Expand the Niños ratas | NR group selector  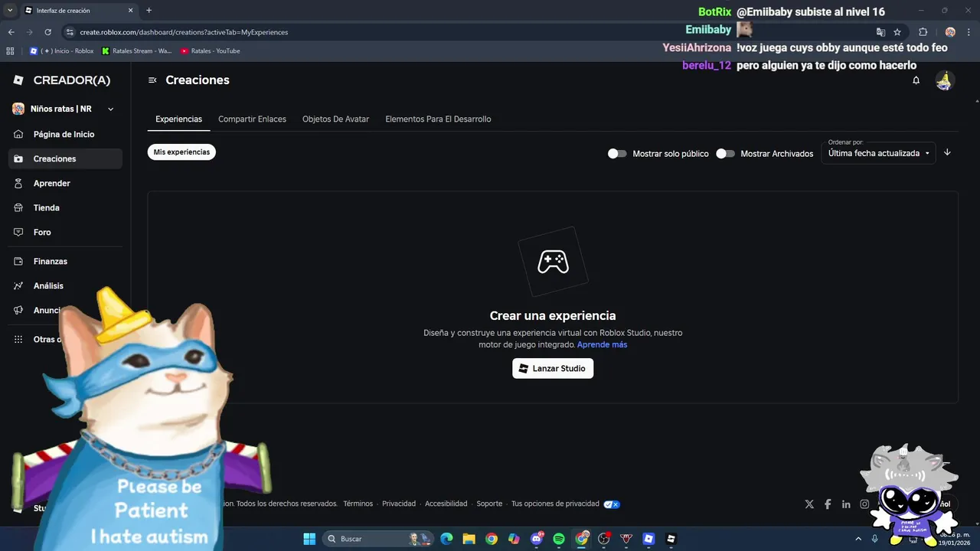pos(65,109)
